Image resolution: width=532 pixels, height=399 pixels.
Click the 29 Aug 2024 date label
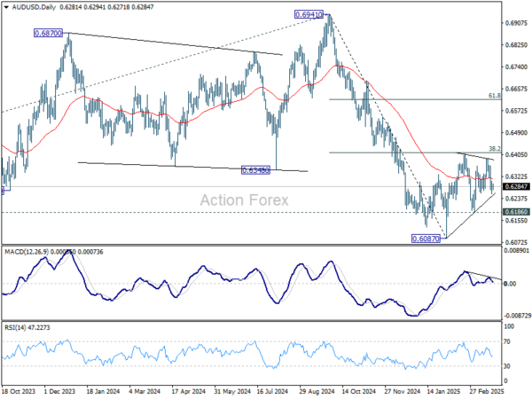point(317,392)
